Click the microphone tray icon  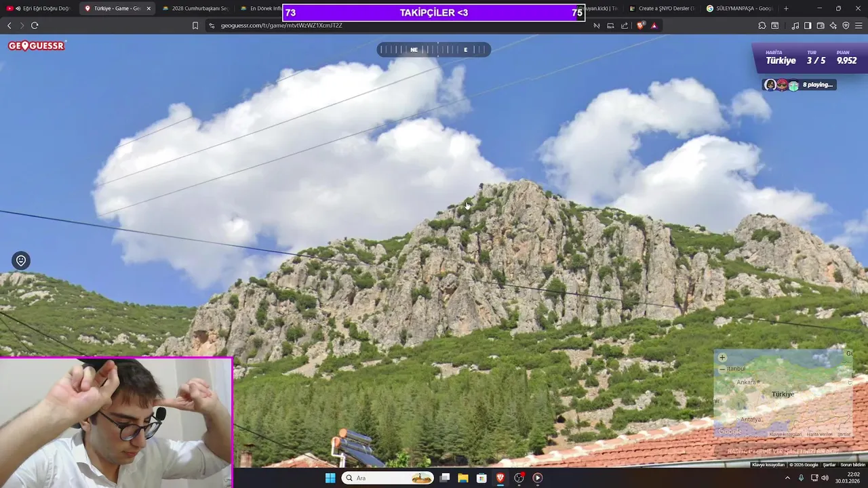pyautogui.click(x=801, y=478)
